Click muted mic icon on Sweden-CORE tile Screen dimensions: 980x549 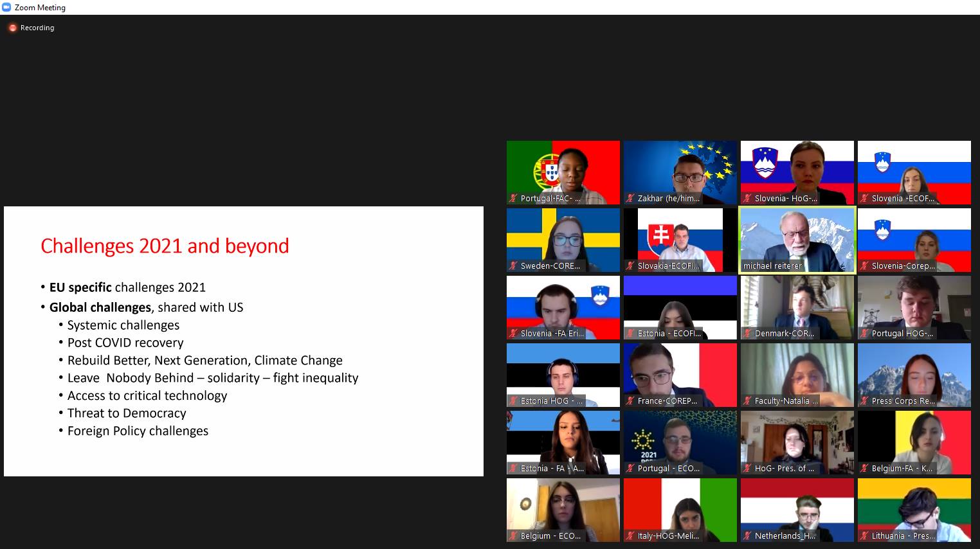pyautogui.click(x=513, y=266)
